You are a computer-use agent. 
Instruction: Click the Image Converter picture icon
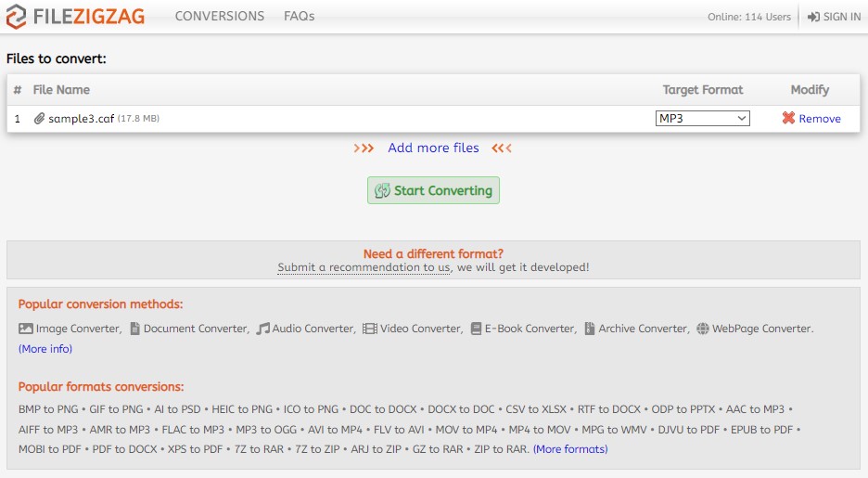click(25, 329)
